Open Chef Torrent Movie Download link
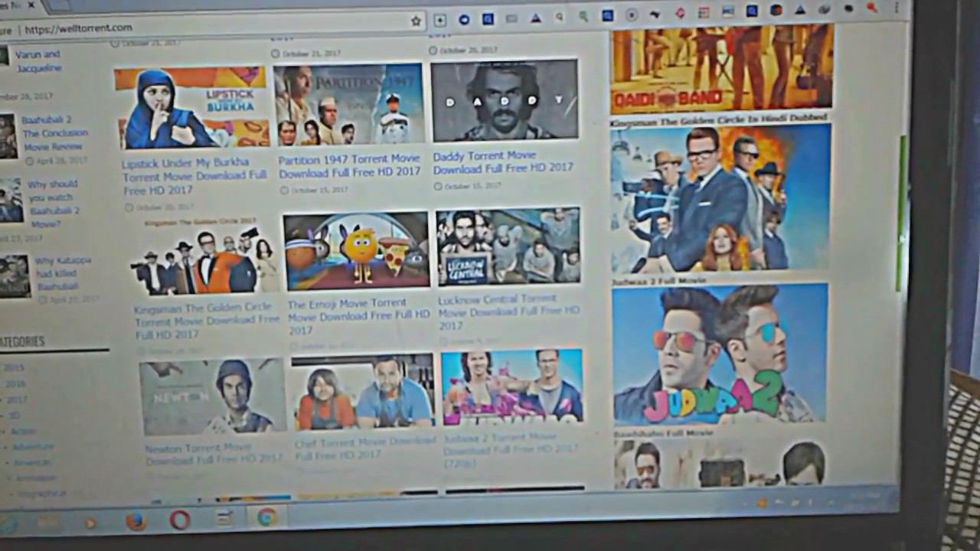Viewport: 980px width, 551px height. [x=365, y=448]
